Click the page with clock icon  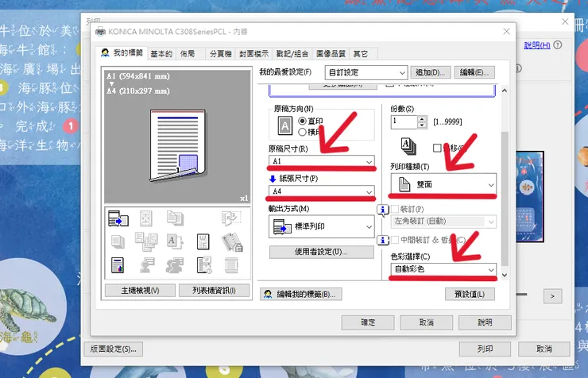[x=204, y=265]
